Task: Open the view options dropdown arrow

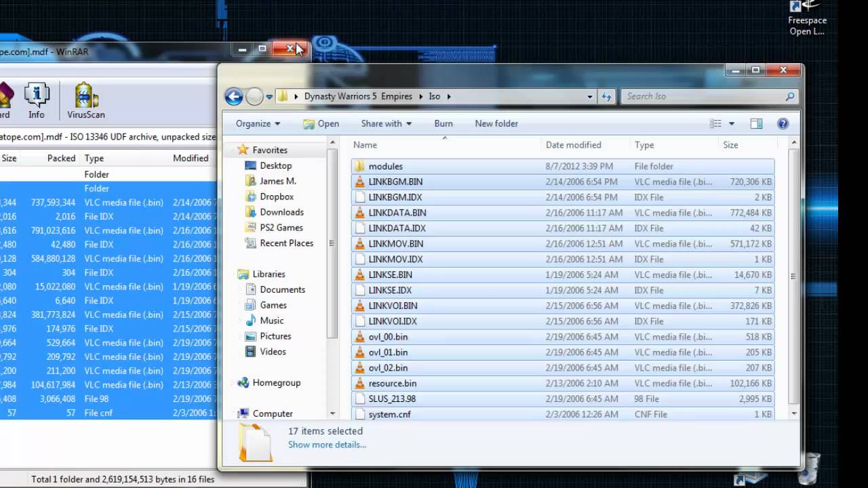Action: click(x=732, y=123)
